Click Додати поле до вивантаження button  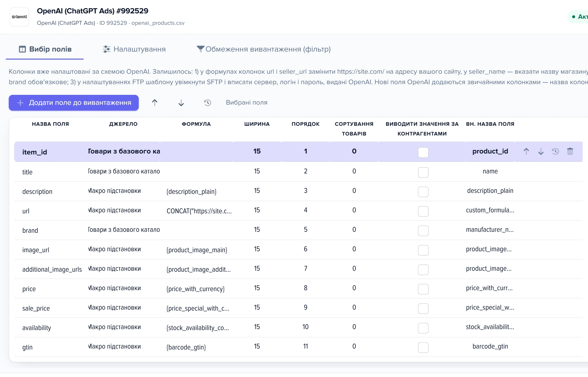click(x=74, y=103)
